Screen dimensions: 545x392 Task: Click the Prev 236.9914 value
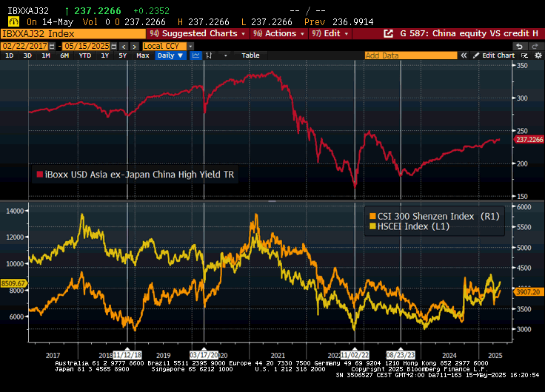coord(339,22)
